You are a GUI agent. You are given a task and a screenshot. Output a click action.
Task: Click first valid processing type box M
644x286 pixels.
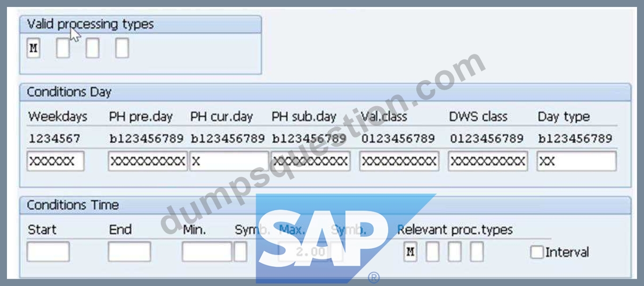tap(34, 49)
